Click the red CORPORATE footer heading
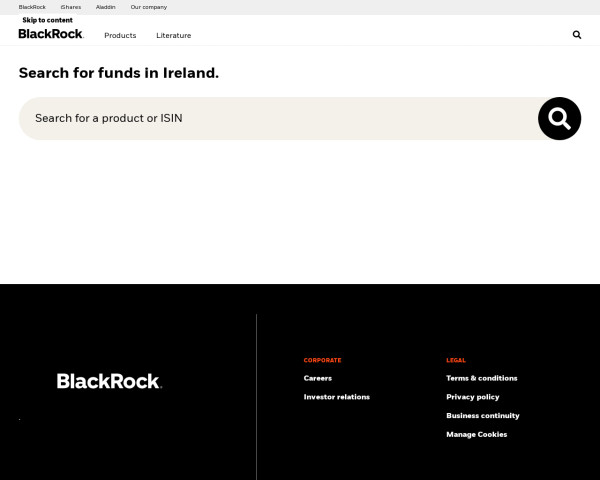The image size is (600, 480). (x=322, y=360)
